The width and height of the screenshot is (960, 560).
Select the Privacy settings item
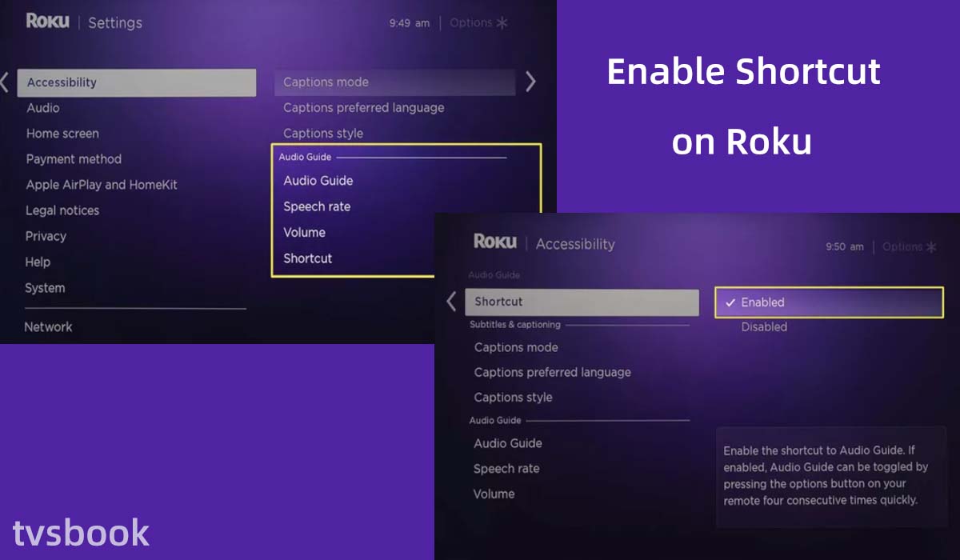pos(46,236)
